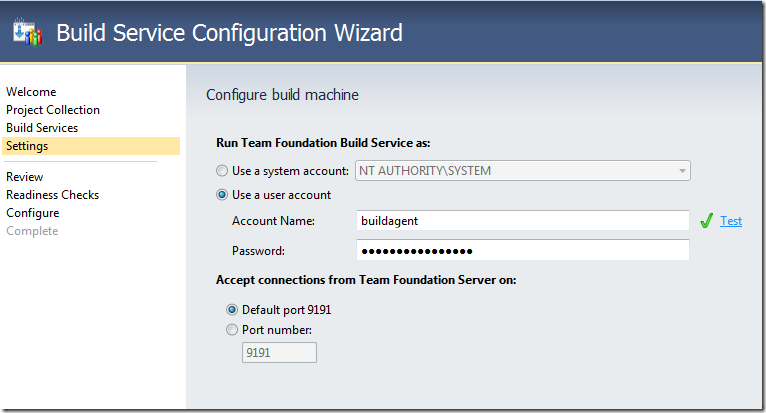This screenshot has width=766, height=413.
Task: Click the port number 9191 text box
Action: point(279,352)
